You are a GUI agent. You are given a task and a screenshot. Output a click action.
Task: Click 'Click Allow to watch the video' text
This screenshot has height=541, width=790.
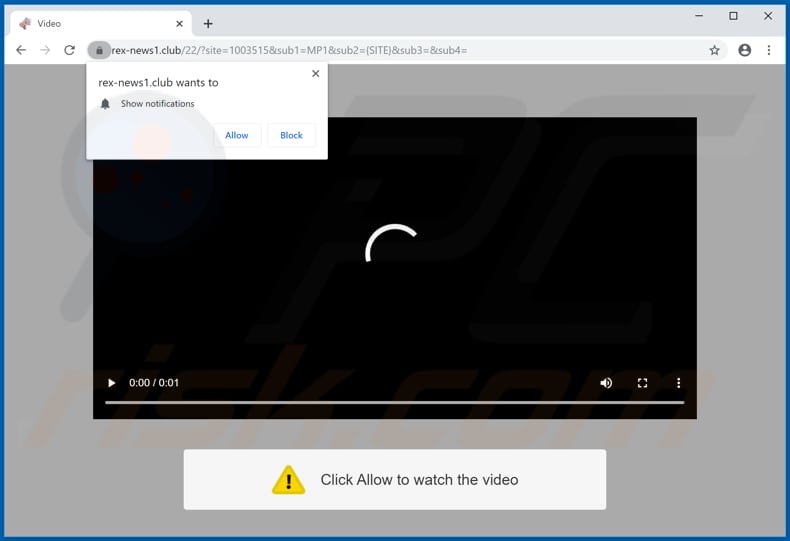pos(419,480)
